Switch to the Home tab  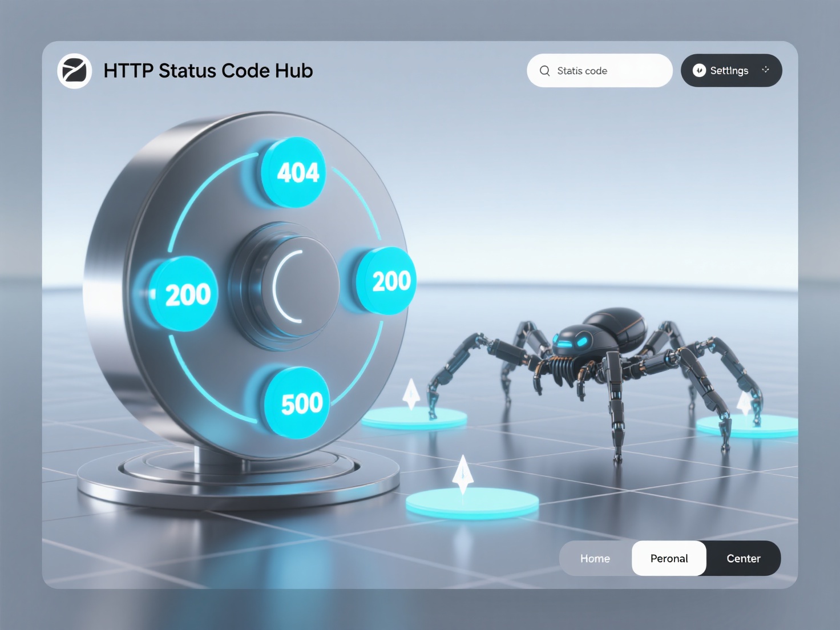point(595,558)
